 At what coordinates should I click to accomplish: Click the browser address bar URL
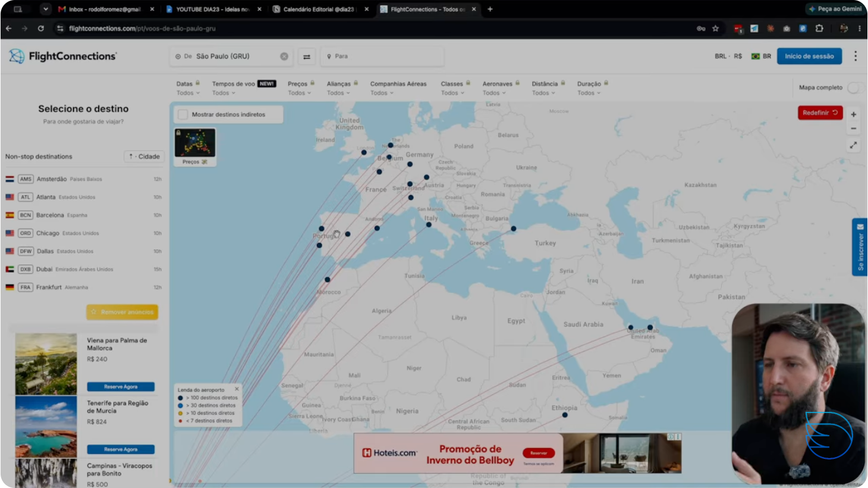click(x=142, y=28)
